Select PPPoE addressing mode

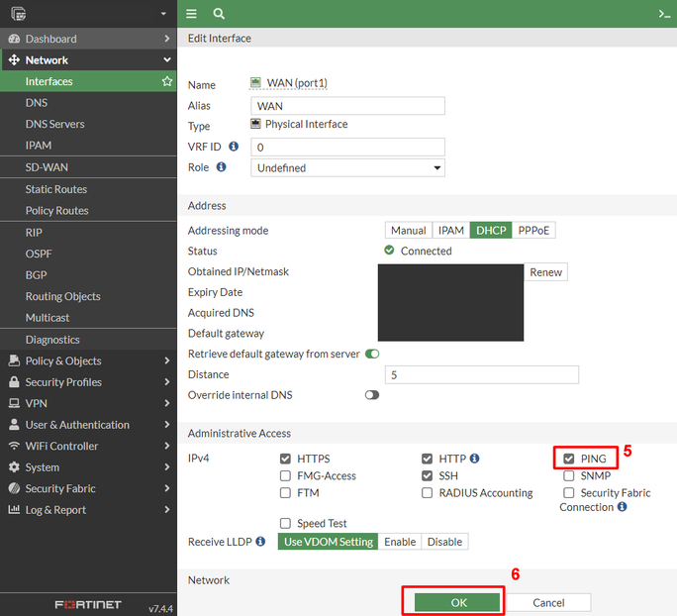[533, 231]
